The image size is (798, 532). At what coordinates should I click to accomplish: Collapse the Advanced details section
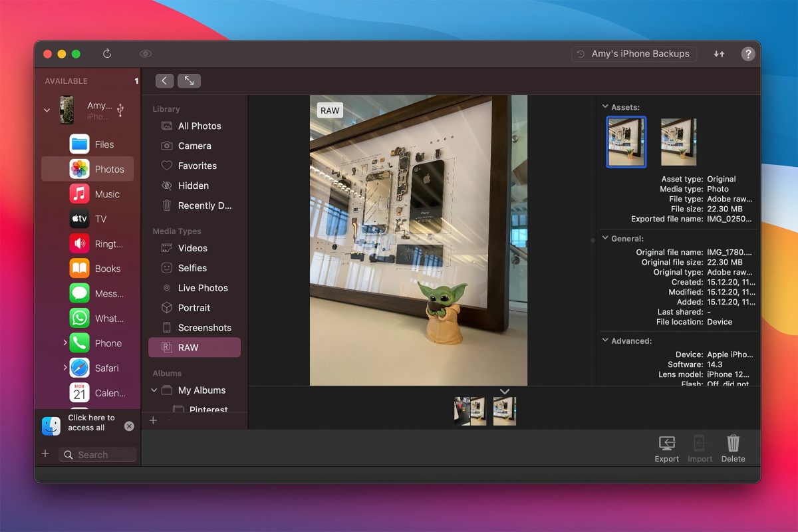pyautogui.click(x=605, y=340)
